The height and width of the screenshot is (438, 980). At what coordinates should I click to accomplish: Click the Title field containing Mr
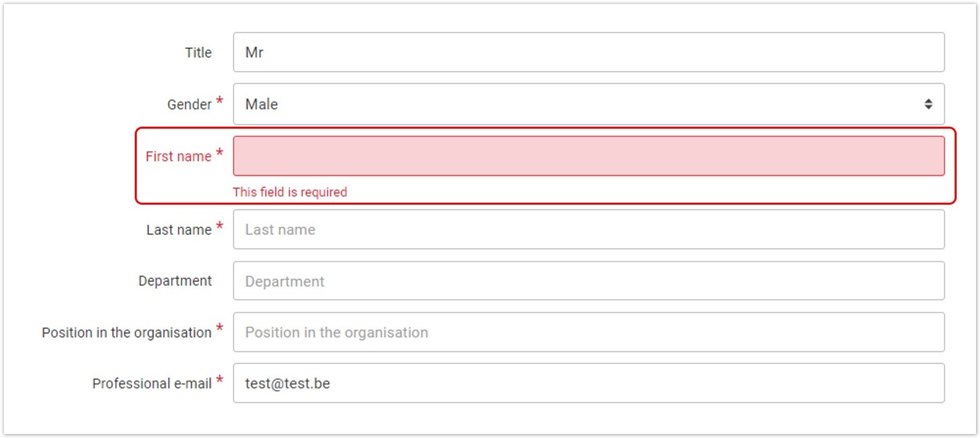588,52
